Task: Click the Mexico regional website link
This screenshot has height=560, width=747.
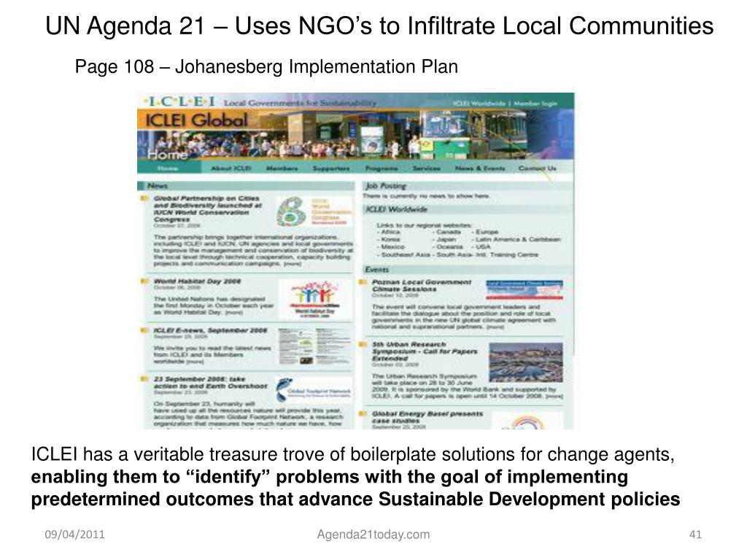Action: (x=392, y=247)
